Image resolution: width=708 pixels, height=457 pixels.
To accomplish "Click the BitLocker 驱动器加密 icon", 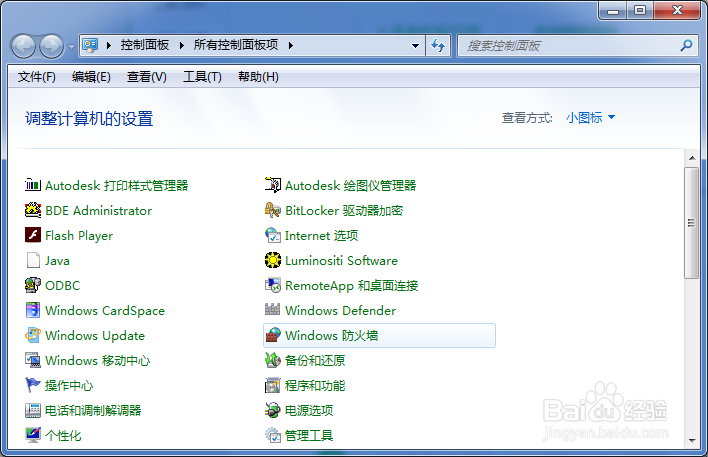I will coord(272,210).
